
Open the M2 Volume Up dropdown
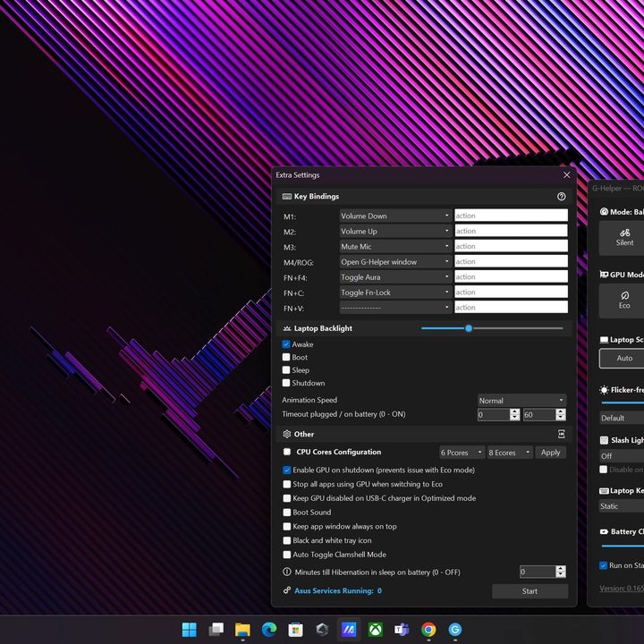point(396,232)
